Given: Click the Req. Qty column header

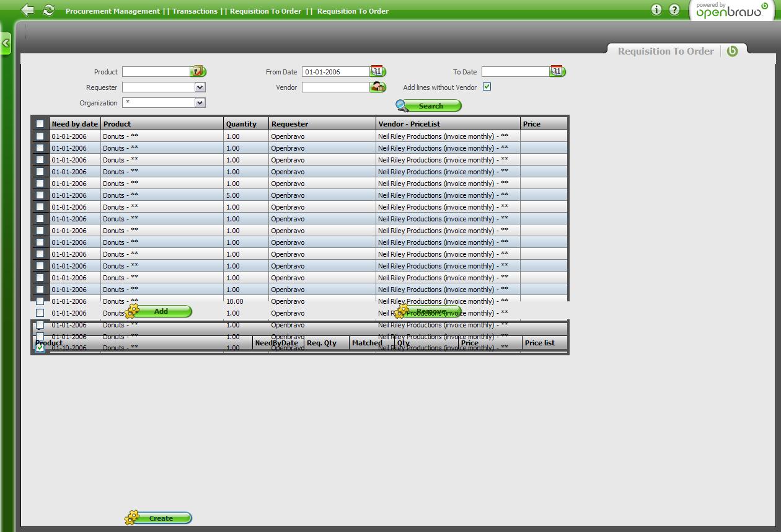Looking at the screenshot, I should tap(327, 343).
